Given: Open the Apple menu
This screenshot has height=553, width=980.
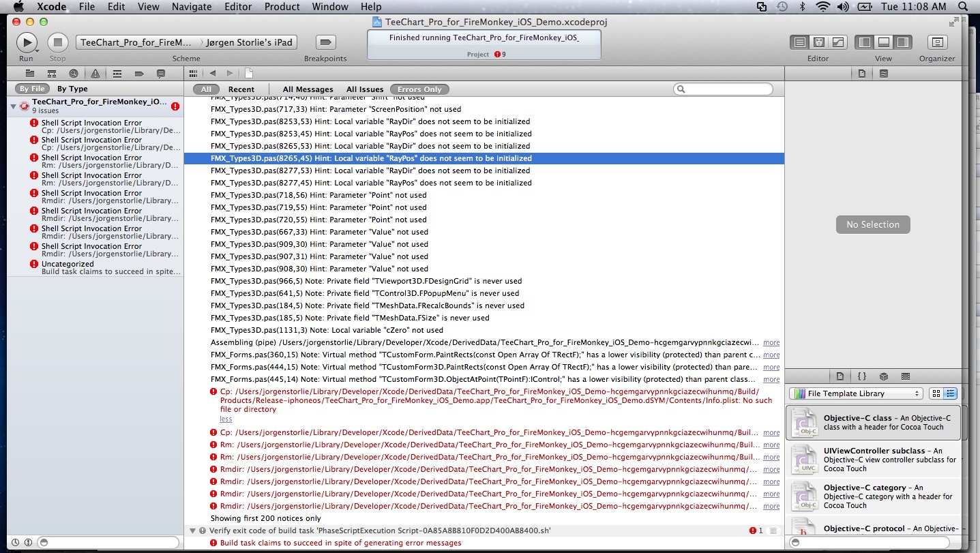Looking at the screenshot, I should [18, 7].
